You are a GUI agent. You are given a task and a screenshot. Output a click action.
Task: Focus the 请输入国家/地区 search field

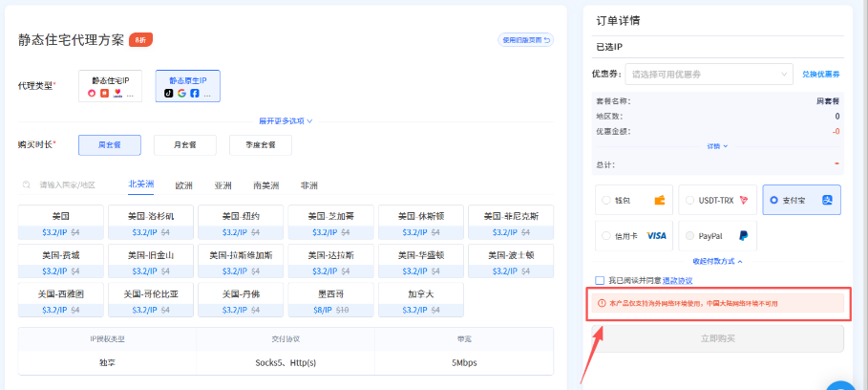(x=68, y=185)
